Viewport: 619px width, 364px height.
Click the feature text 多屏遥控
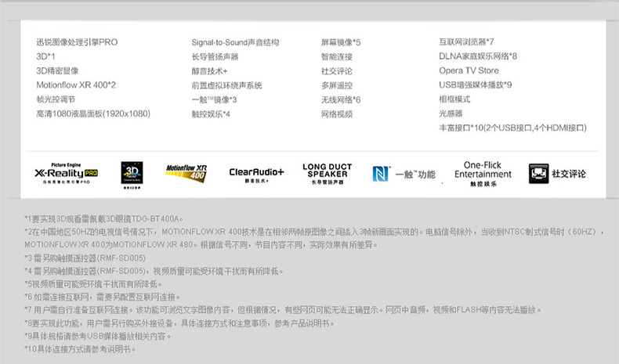337,85
